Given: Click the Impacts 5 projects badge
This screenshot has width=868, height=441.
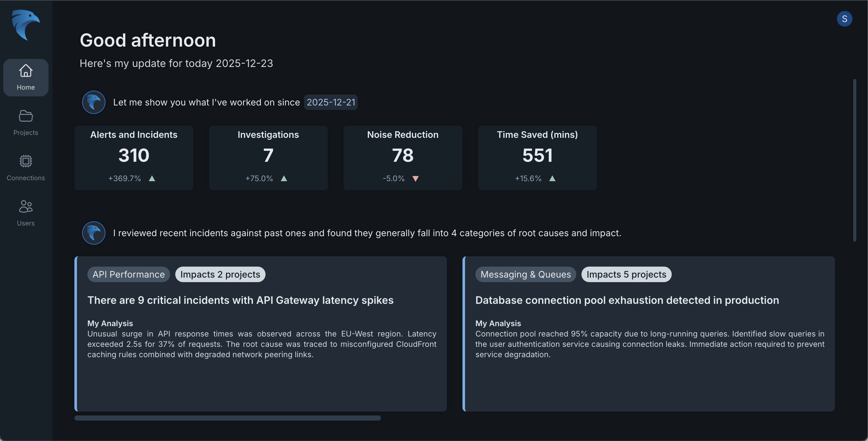Looking at the screenshot, I should (626, 274).
